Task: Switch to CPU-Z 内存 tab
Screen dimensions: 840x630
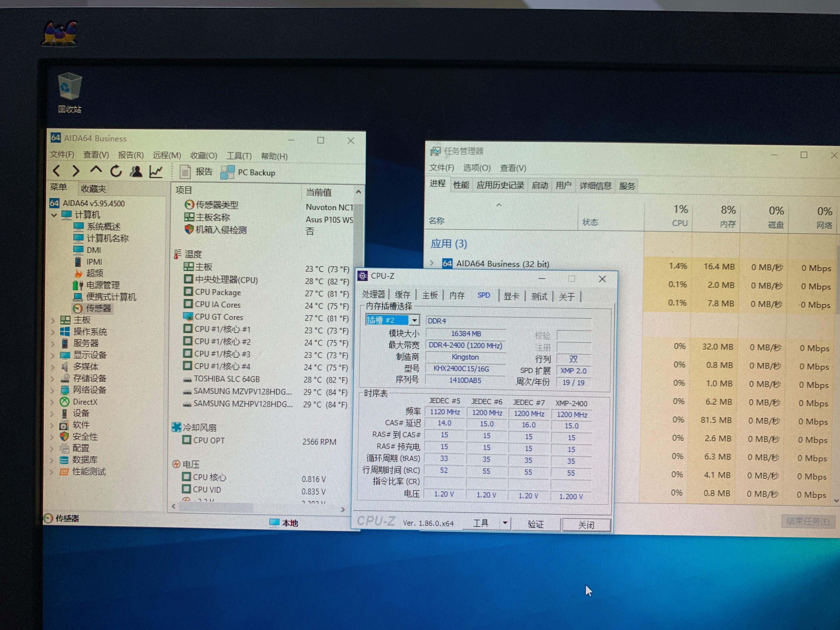Action: (457, 295)
